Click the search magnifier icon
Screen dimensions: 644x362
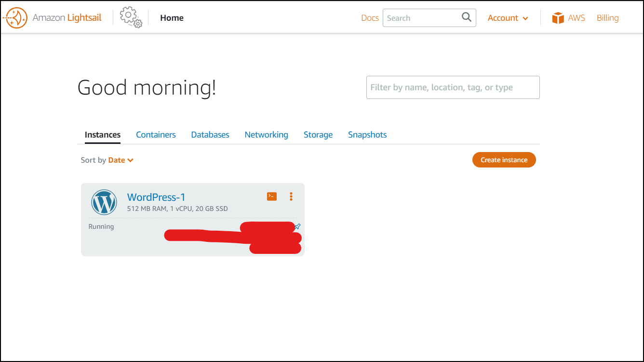466,17
